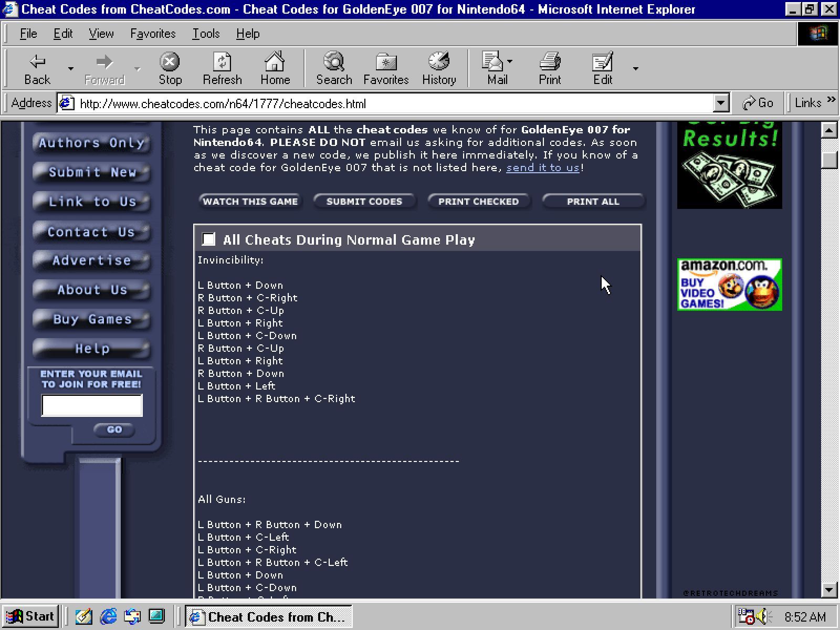Screen dimensions: 840x630
Task: Follow the 'send it to us' link
Action: coord(543,167)
